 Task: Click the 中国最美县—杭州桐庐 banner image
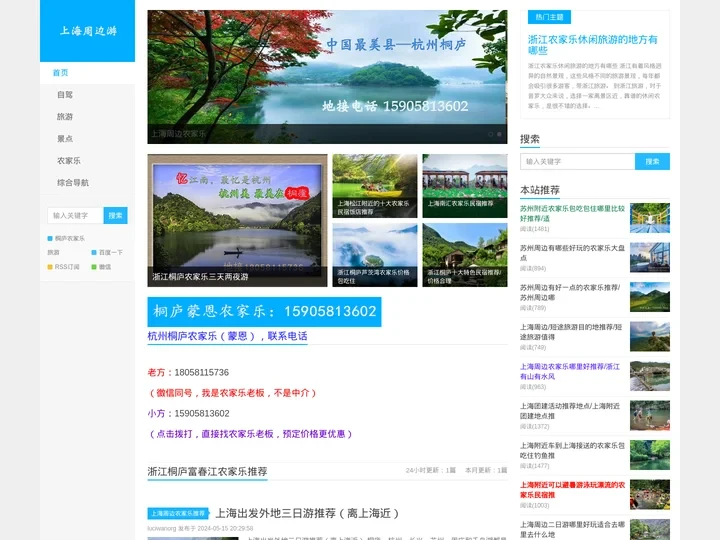click(x=327, y=77)
